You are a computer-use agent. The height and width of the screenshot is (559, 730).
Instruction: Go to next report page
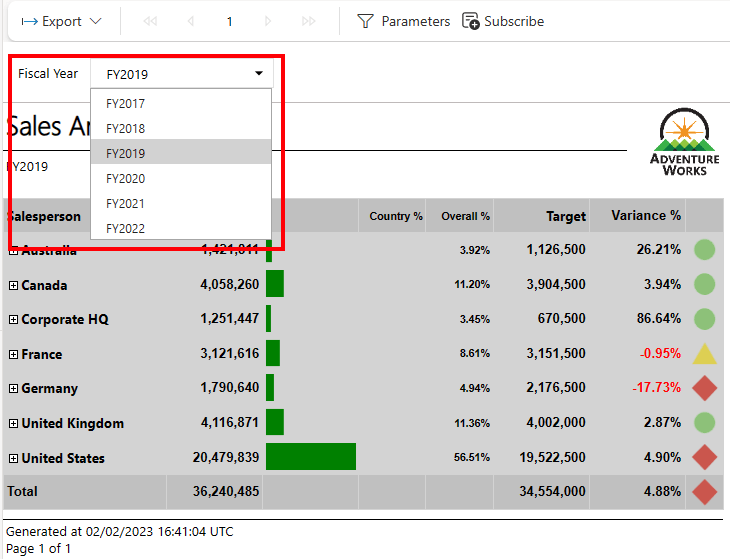(x=268, y=21)
